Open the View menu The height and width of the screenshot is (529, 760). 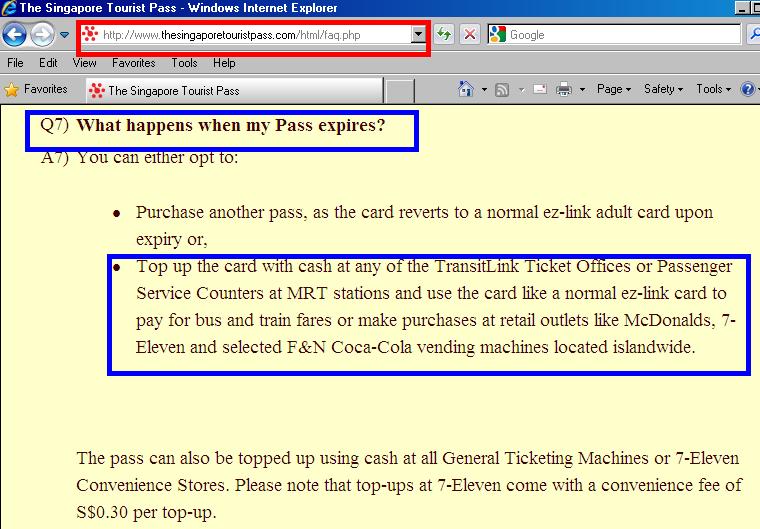tap(84, 63)
